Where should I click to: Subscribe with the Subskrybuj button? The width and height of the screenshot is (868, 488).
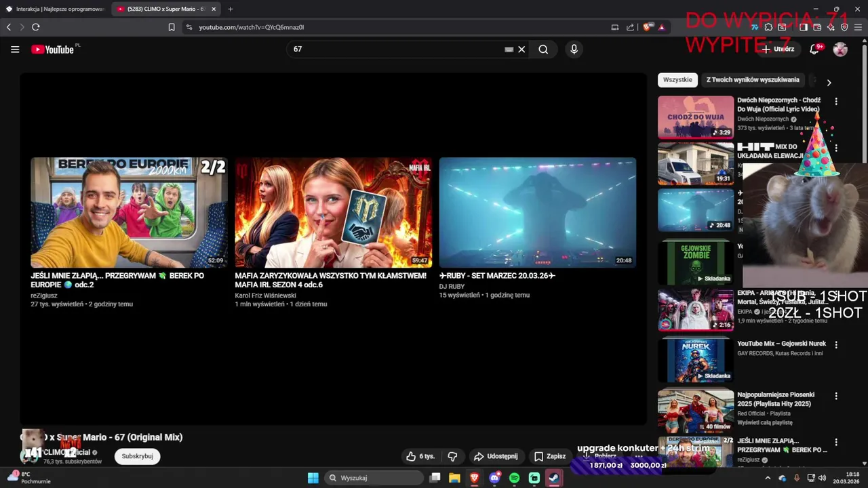coord(137,456)
